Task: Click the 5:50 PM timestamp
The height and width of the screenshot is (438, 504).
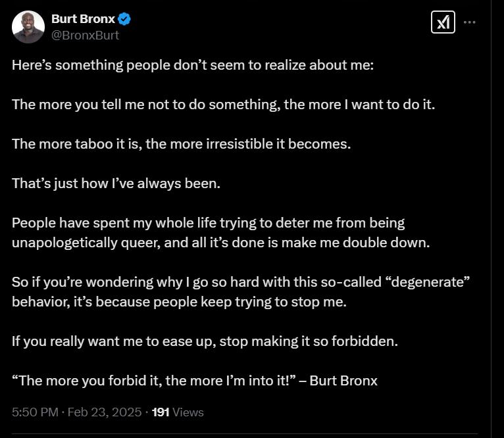Action: 35,412
